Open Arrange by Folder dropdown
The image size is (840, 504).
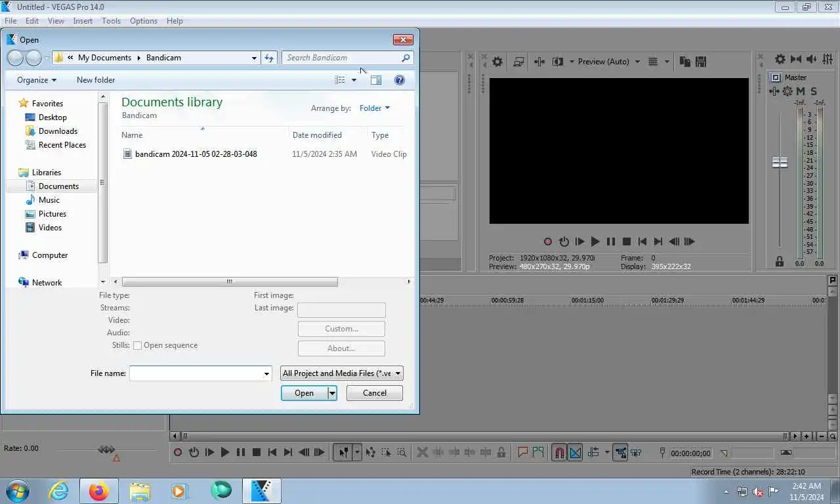pyautogui.click(x=375, y=108)
